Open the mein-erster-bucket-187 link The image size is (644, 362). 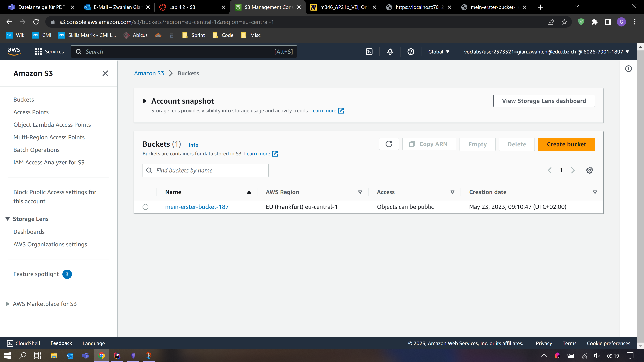pos(197,207)
